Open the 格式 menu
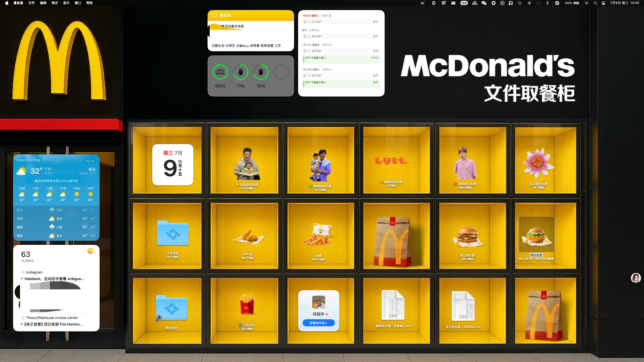644x362 pixels. pos(55,3)
